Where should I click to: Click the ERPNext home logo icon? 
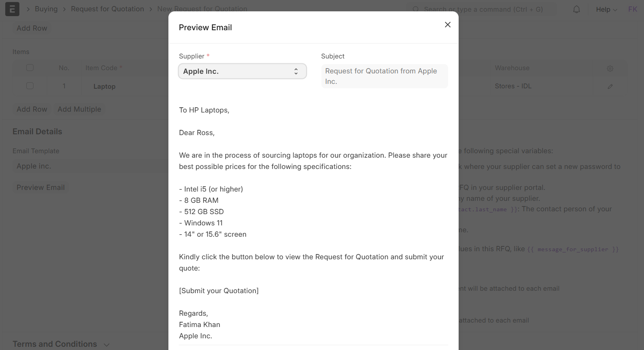tap(12, 9)
